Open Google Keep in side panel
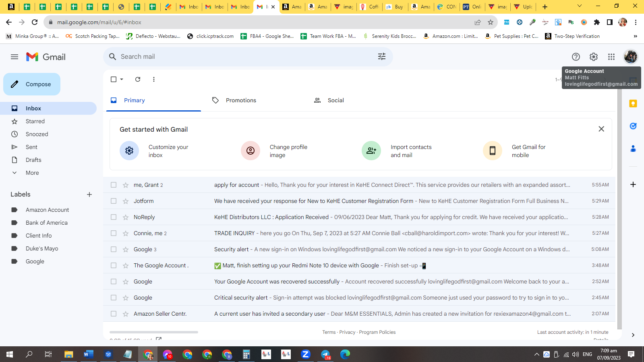Viewport: 644px width, 362px height. click(x=633, y=104)
